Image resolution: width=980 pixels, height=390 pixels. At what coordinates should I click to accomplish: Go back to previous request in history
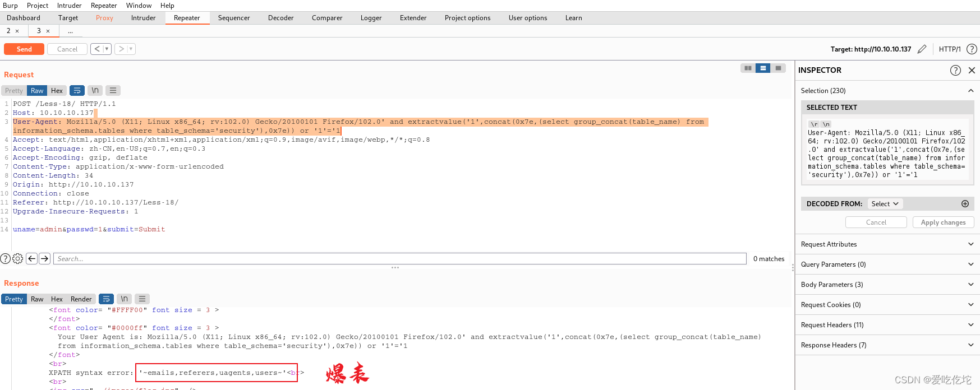click(x=97, y=49)
